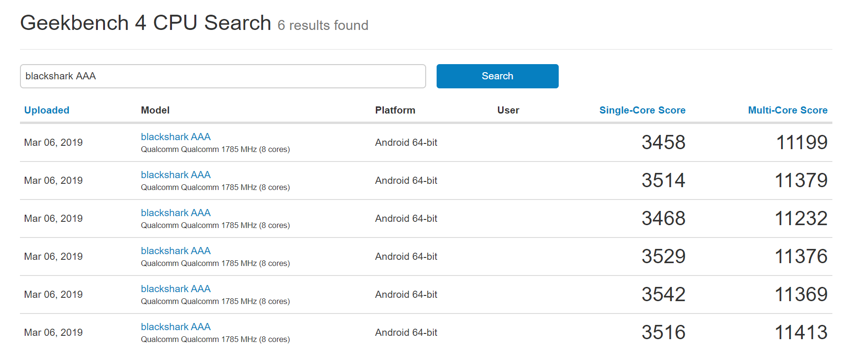Open blackshark AAA result scoring 3516
This screenshot has height=361, width=868.
click(x=176, y=327)
